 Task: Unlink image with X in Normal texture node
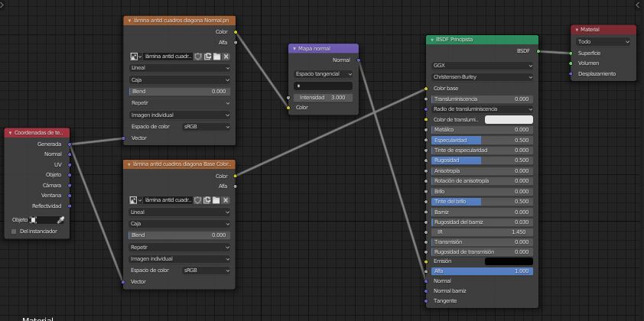[226, 57]
